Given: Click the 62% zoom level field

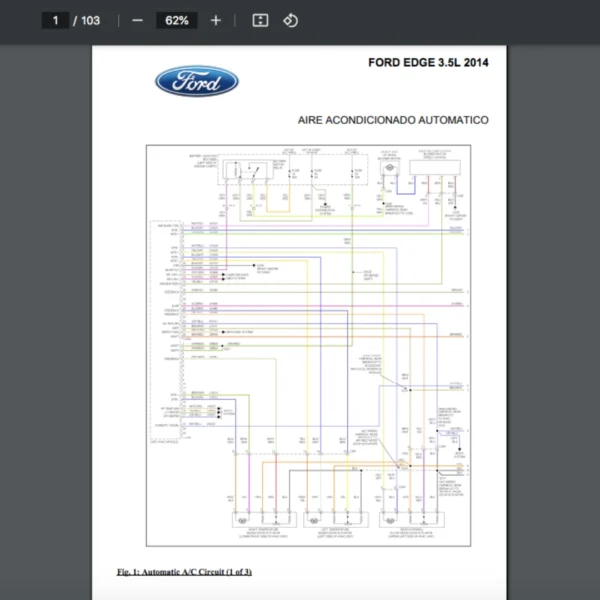Looking at the screenshot, I should 177,20.
